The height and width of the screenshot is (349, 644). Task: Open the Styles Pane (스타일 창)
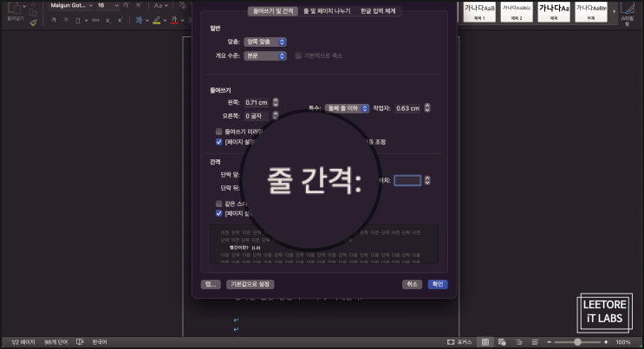[628, 13]
